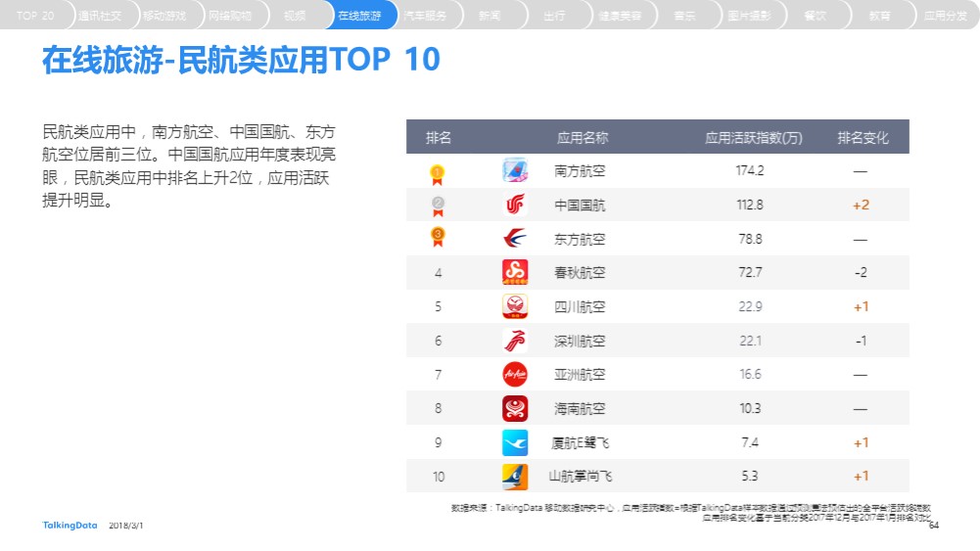This screenshot has width=980, height=551.
Task: Click the 2018/3/1 date in footer
Action: click(125, 526)
